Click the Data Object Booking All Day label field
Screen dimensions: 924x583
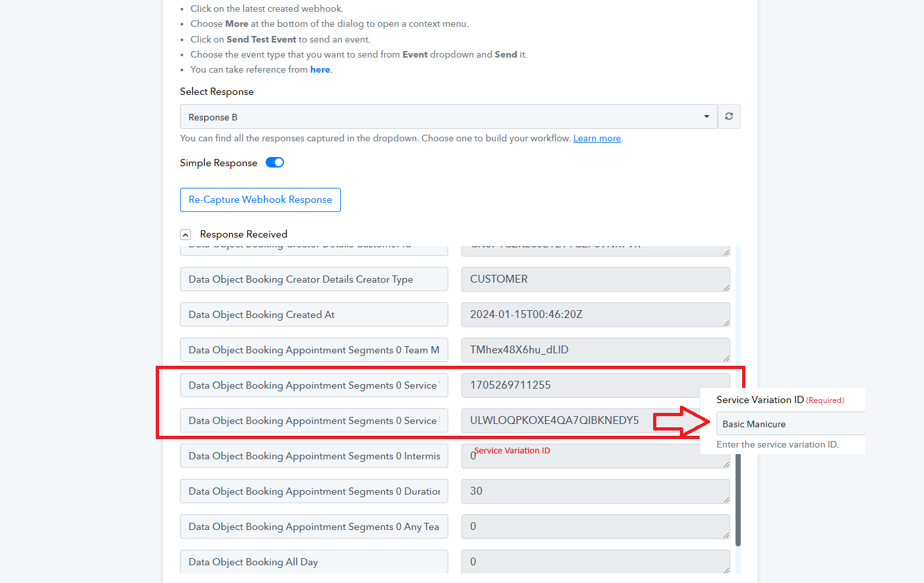click(314, 561)
